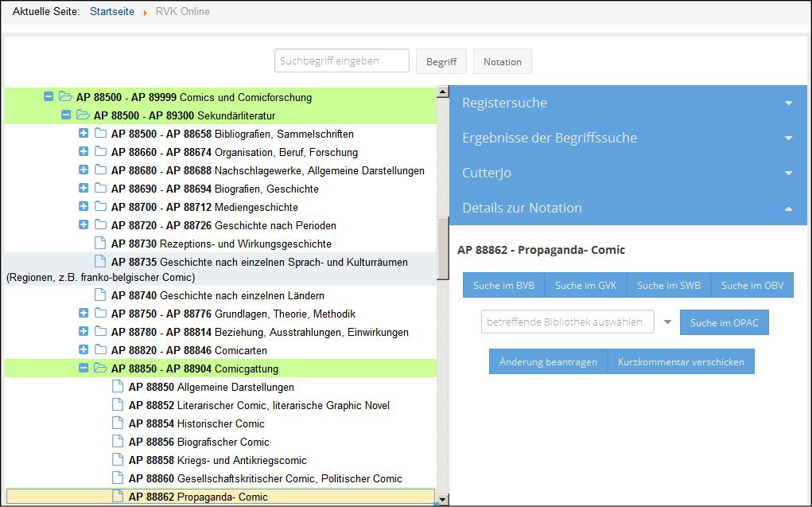Expand Mediengeschichte plus toggle

coord(84,206)
